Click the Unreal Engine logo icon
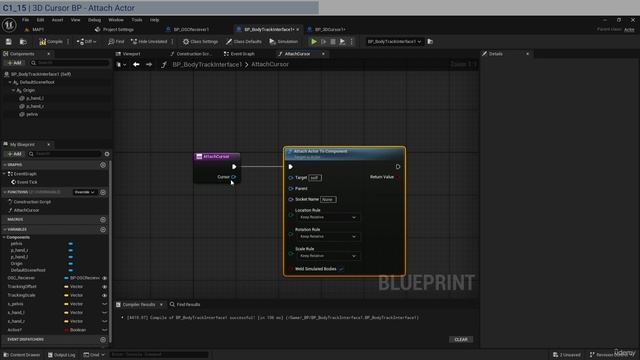The image size is (640, 360). [9, 25]
